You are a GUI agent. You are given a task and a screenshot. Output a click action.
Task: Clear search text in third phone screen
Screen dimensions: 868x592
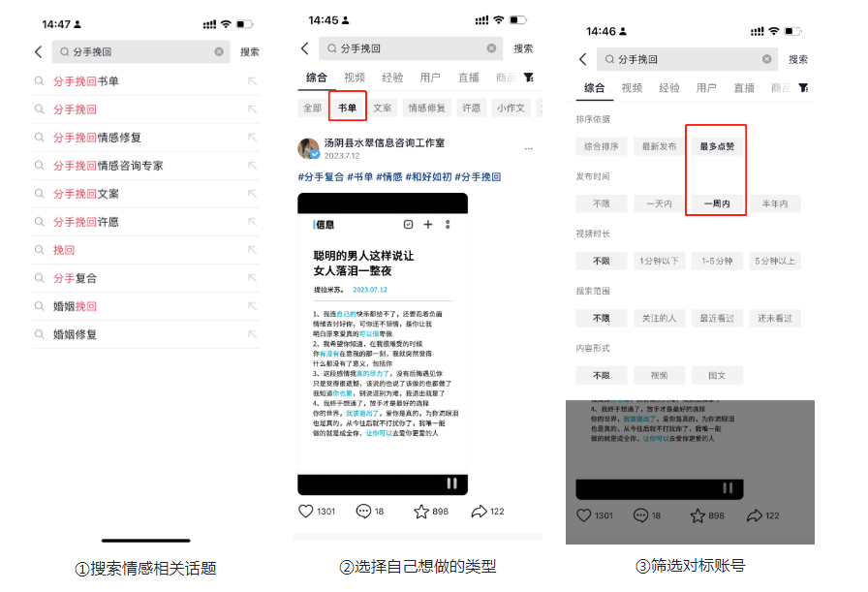(x=766, y=59)
